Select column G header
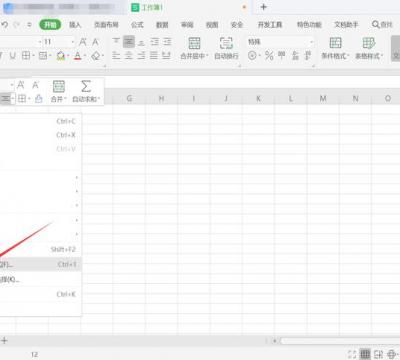 (x=129, y=99)
